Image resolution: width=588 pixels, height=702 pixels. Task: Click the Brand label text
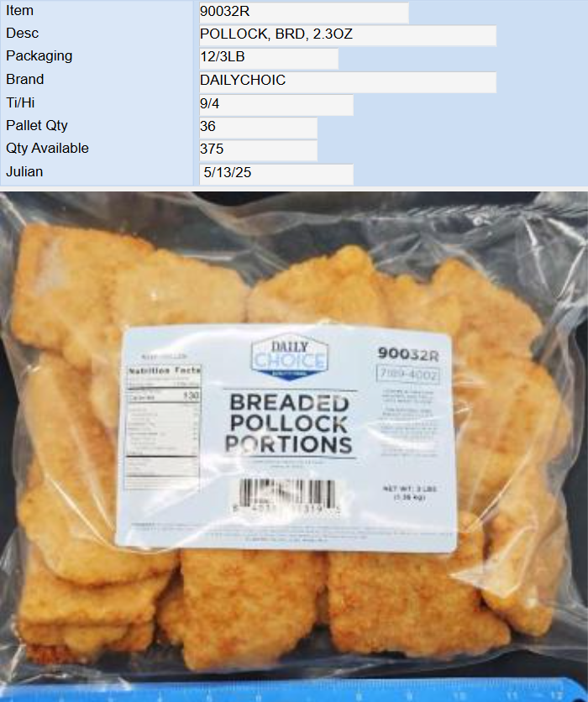tap(25, 79)
